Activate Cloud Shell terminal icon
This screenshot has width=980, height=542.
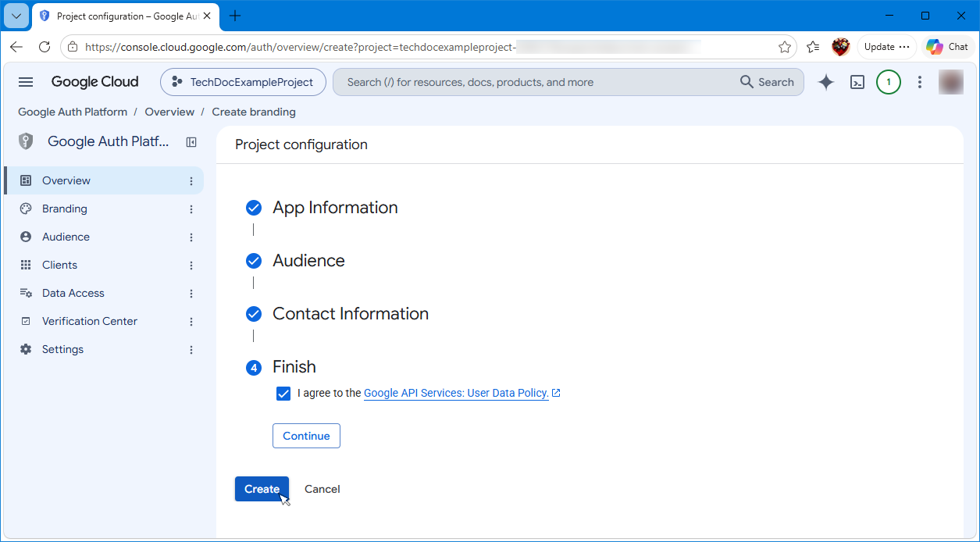(x=857, y=82)
